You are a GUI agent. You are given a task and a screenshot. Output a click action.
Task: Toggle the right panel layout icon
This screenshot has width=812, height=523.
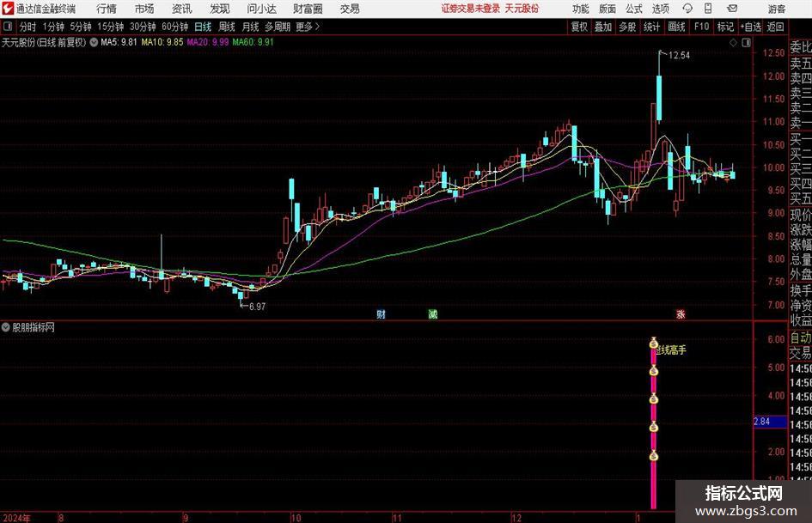click(746, 43)
